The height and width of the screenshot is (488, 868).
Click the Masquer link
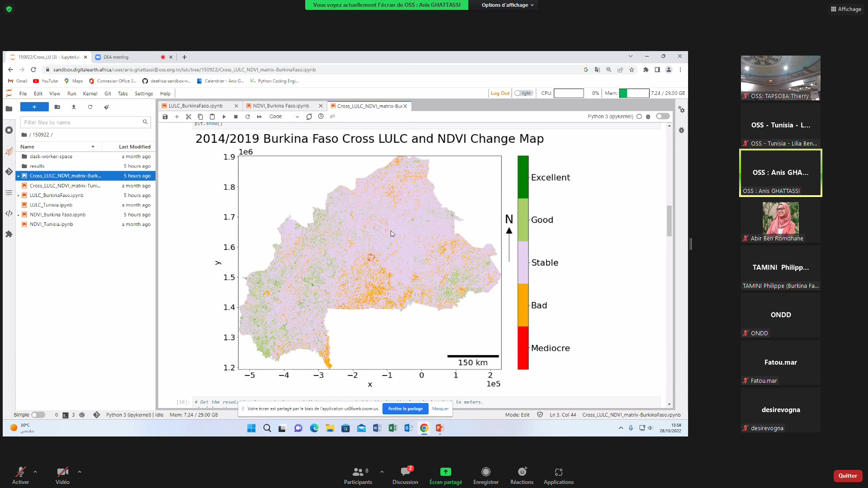tap(440, 408)
